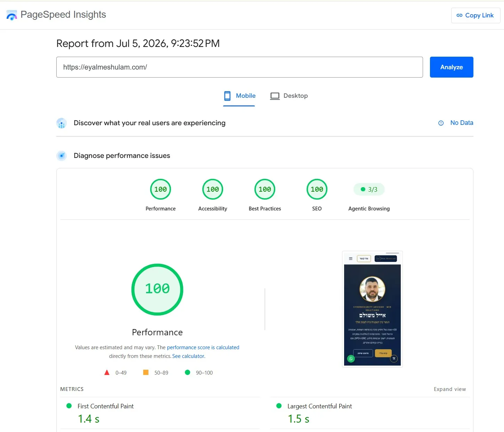Jump to the SEO score gauge
504x432 pixels.
(x=317, y=189)
